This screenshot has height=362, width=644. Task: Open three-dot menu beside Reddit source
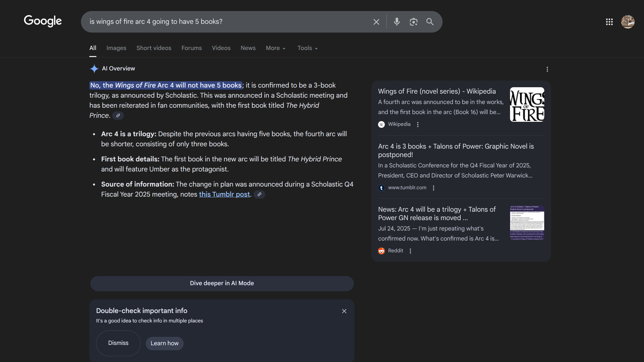[x=410, y=251]
